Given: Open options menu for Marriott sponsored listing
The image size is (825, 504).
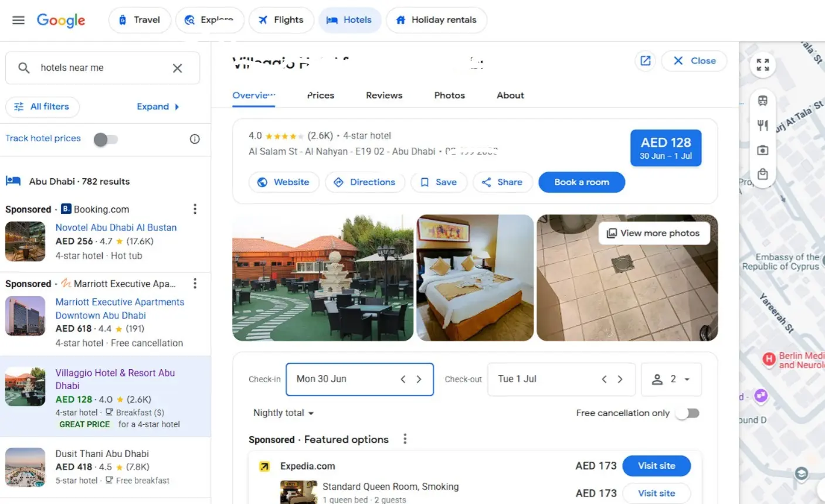Looking at the screenshot, I should pos(195,284).
